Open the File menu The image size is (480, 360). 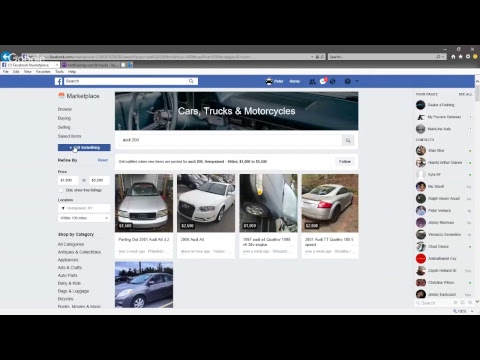pyautogui.click(x=6, y=72)
